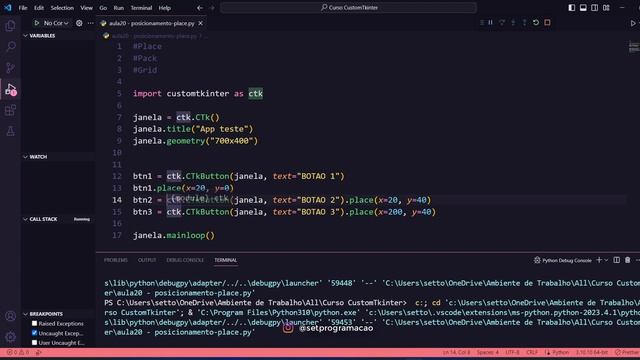The height and width of the screenshot is (360, 640).
Task: Run the Python file with the editor play icon
Action: [633, 23]
